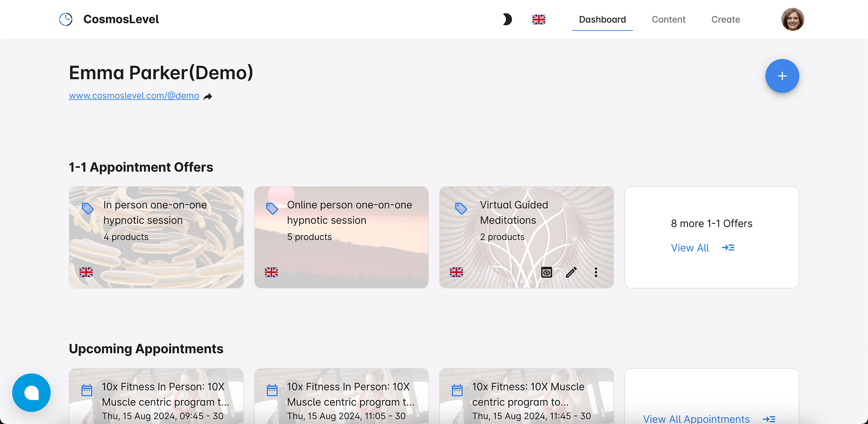Viewport: 868px width, 424px height.
Task: Open the www.cosmoslevel.com/@demo profile link
Action: point(134,96)
